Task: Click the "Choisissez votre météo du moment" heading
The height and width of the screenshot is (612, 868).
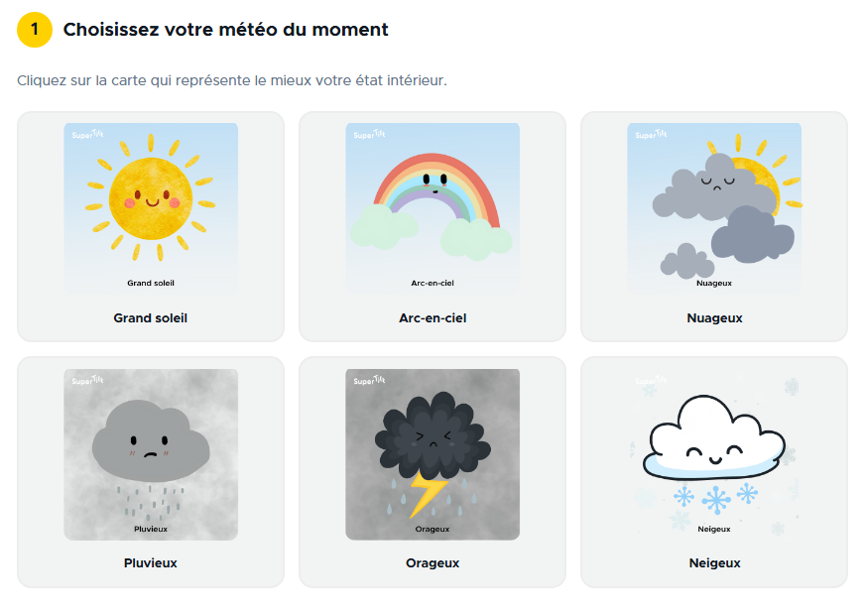Action: pyautogui.click(x=225, y=30)
